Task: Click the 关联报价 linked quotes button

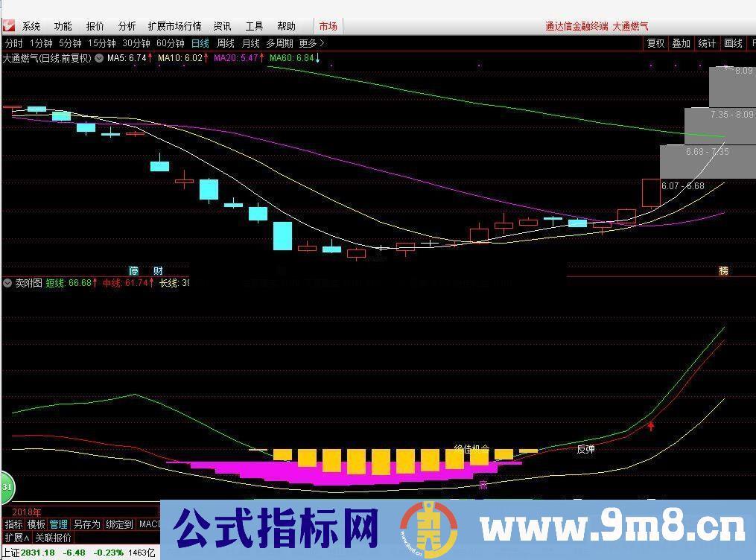Action: 54,536
